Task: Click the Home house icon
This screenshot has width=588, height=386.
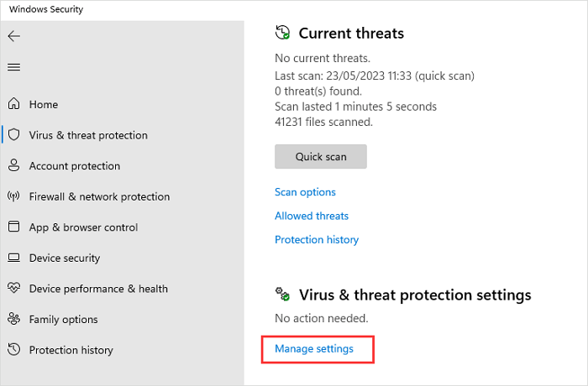Action: coord(13,105)
